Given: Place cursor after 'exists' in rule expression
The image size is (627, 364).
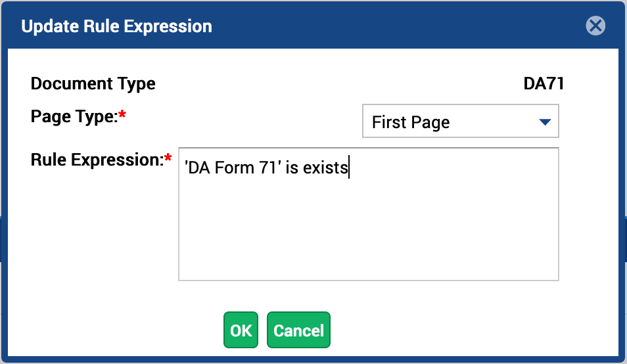Looking at the screenshot, I should pos(349,168).
